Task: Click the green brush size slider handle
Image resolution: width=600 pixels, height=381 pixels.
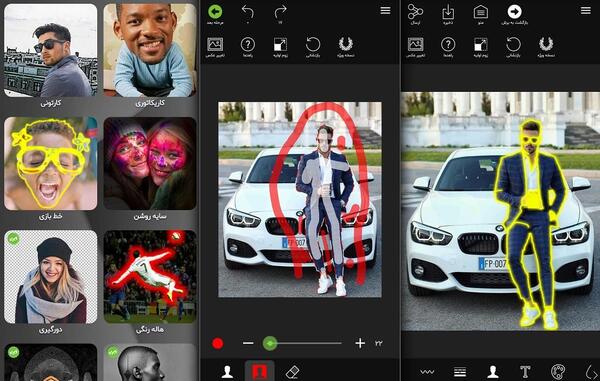Action: (x=270, y=344)
